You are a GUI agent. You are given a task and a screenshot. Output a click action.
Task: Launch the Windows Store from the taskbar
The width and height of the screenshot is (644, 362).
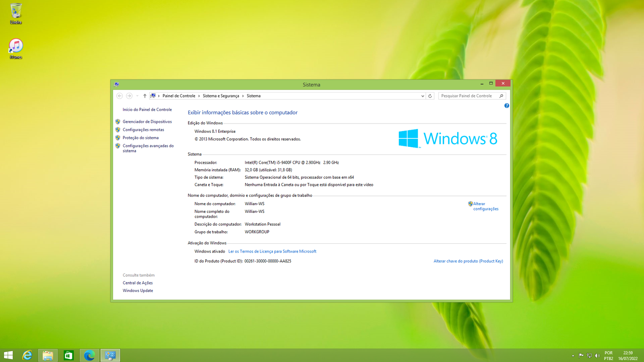tap(68, 355)
